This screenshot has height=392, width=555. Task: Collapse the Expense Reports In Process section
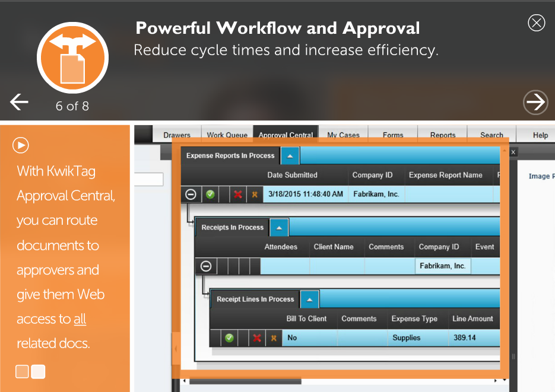coord(290,156)
